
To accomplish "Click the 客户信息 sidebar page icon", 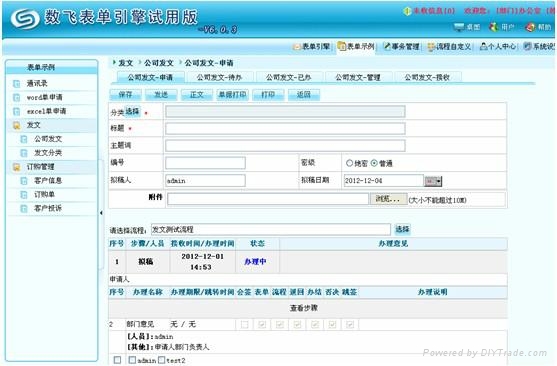I will (24, 181).
